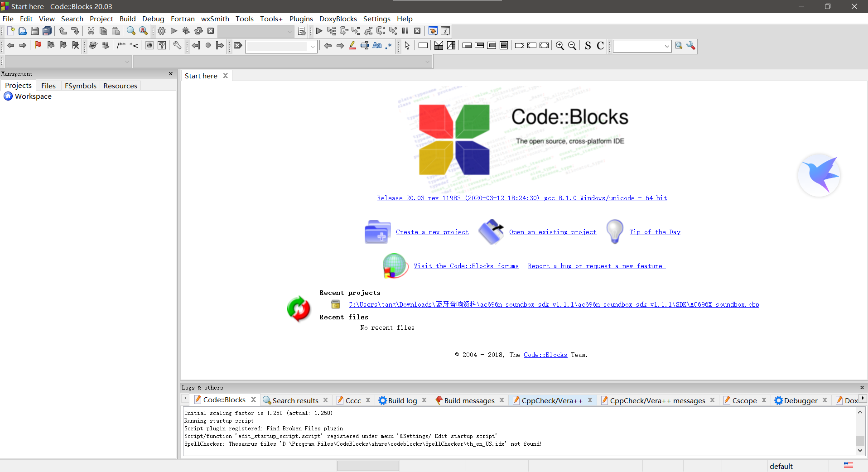The width and height of the screenshot is (868, 472).
Task: Toggle match case (Aa) in incremental search
Action: pyautogui.click(x=377, y=45)
